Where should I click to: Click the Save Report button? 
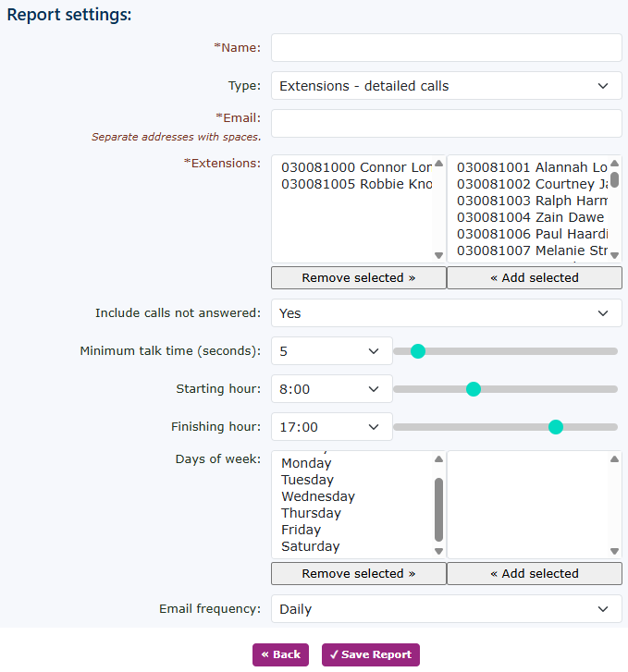370,654
